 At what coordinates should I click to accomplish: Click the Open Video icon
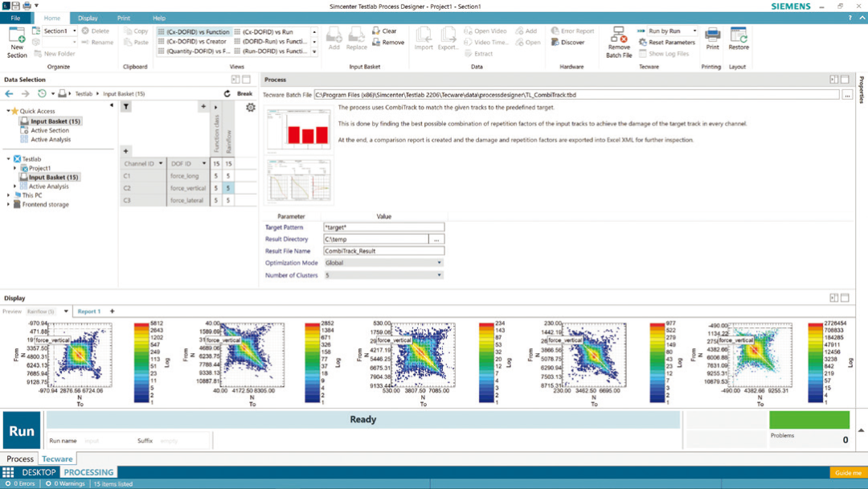point(468,31)
